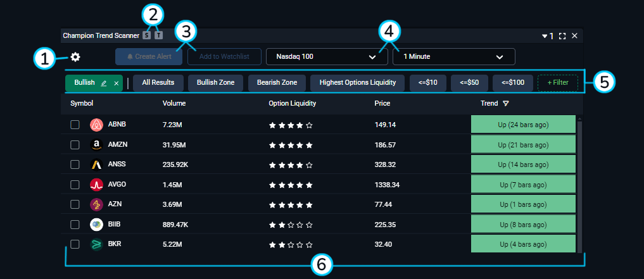Screen dimensions: 644x279
Task: Click the T badge next to title
Action: (158, 35)
